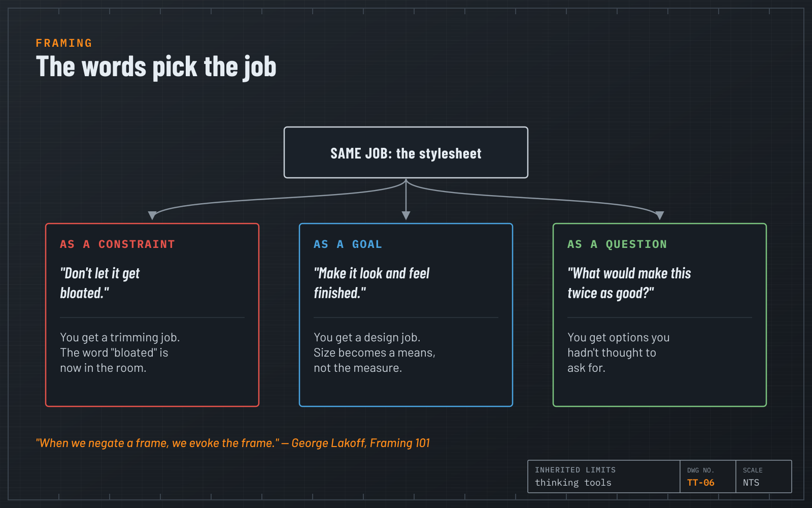
Task: Click text 'now in the room.'
Action: (103, 368)
